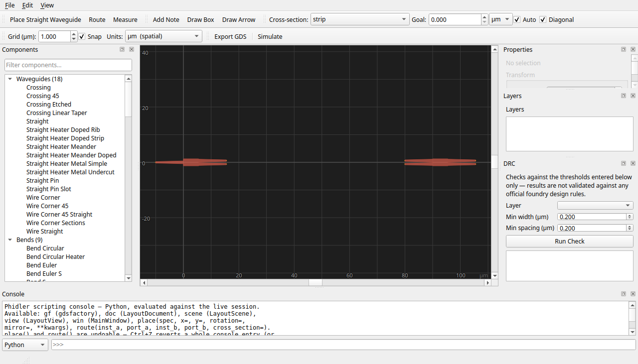Select Straight Pin Slot component

pyautogui.click(x=48, y=189)
